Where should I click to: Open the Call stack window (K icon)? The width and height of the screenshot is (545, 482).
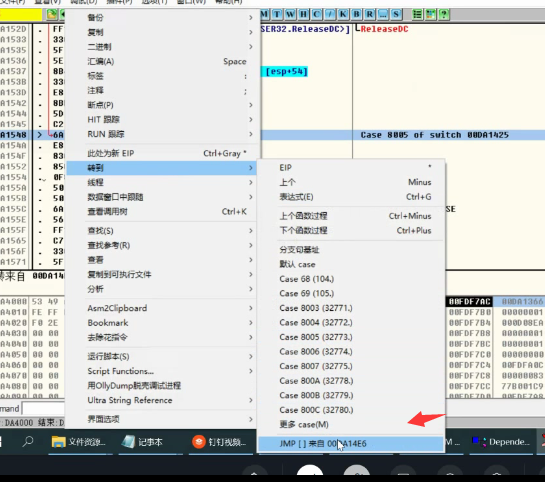343,14
